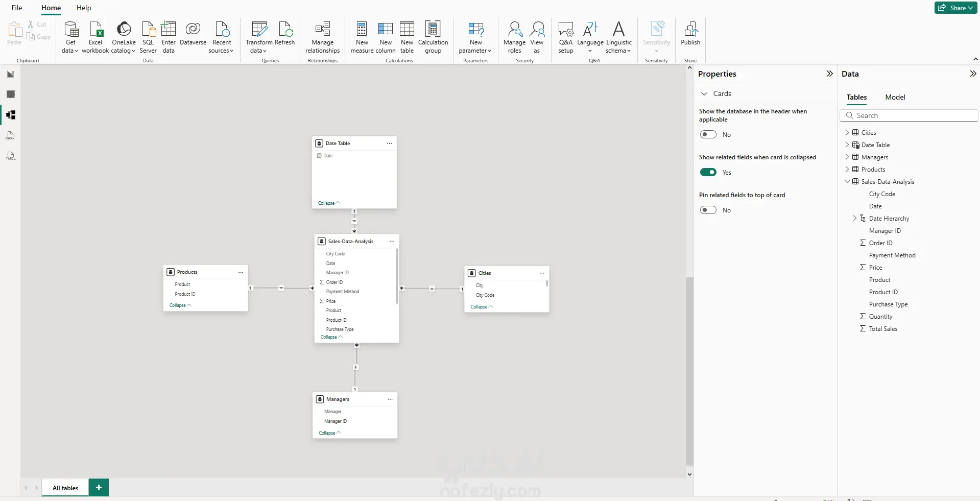Collapse the Date Table card
The width and height of the screenshot is (980, 501).
[329, 203]
